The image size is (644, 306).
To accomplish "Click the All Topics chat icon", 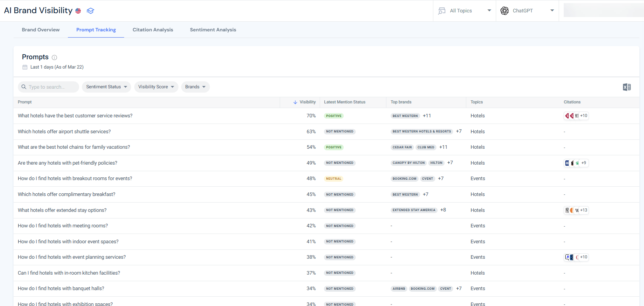I will click(x=442, y=11).
